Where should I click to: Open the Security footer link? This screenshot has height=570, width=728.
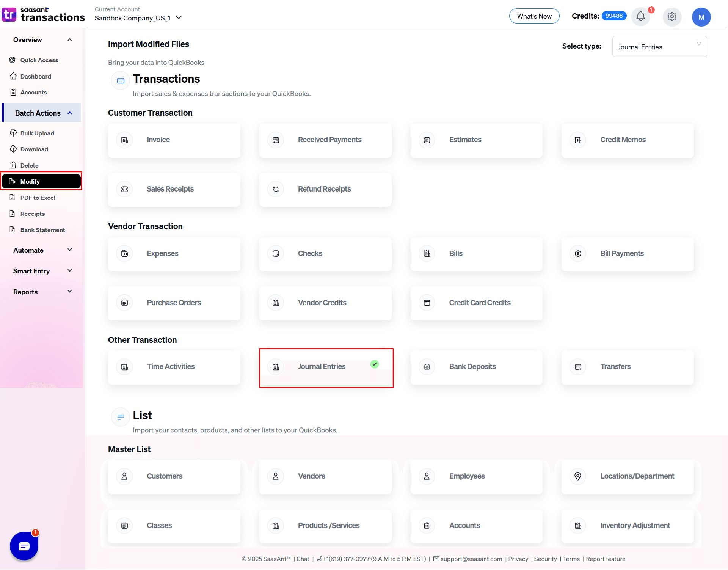tap(545, 559)
